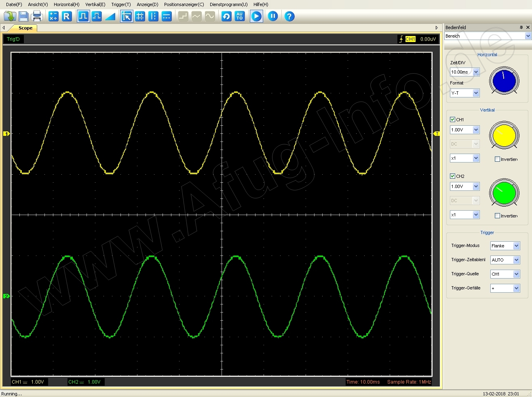Click the blue horizontal time knob
Image resolution: width=532 pixels, height=397 pixels.
tap(504, 80)
